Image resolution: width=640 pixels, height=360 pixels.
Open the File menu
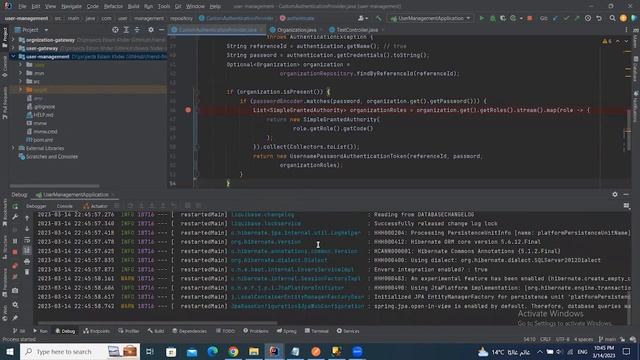click(x=22, y=7)
